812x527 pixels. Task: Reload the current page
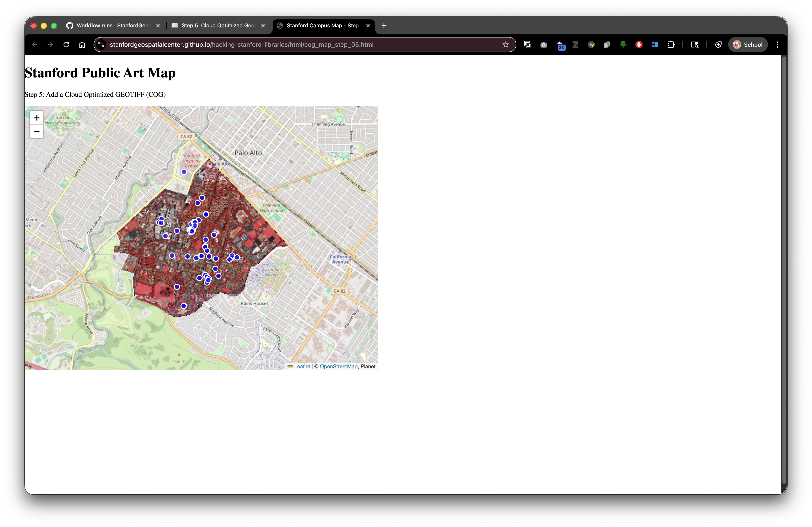(66, 44)
